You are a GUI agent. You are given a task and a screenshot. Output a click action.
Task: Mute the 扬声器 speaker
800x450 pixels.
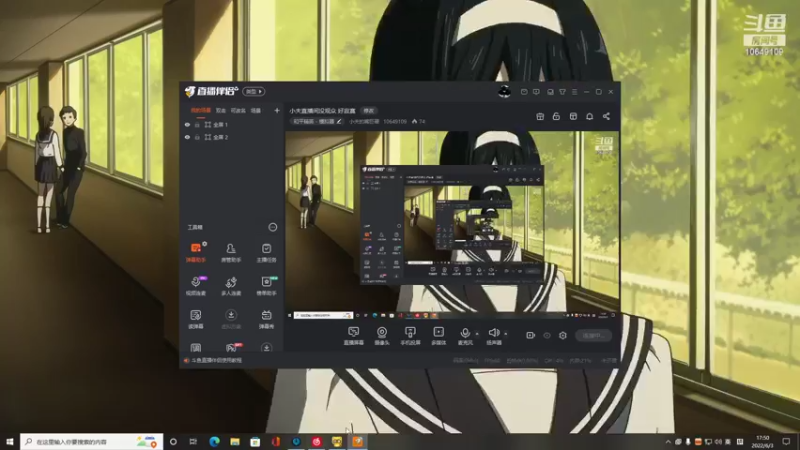(x=493, y=336)
